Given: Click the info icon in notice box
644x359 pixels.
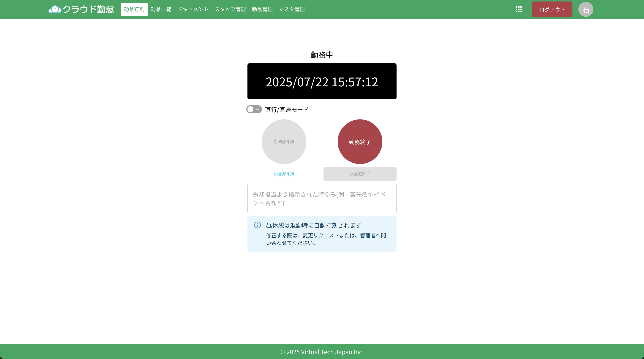Looking at the screenshot, I should click(x=257, y=225).
